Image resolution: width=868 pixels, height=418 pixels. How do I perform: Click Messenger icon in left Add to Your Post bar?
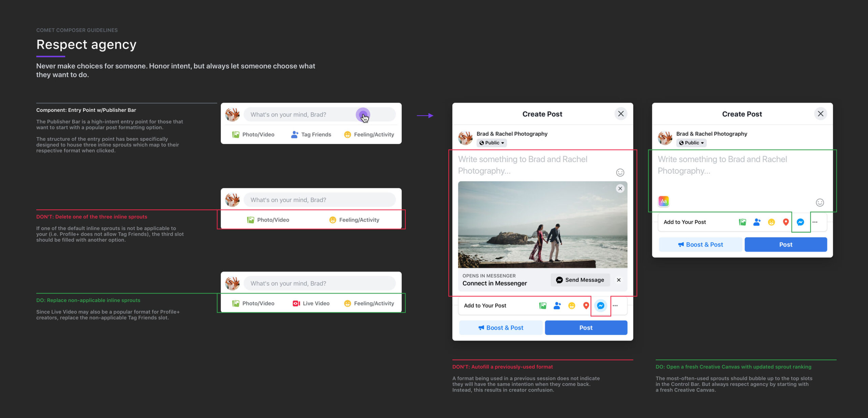[x=600, y=305]
